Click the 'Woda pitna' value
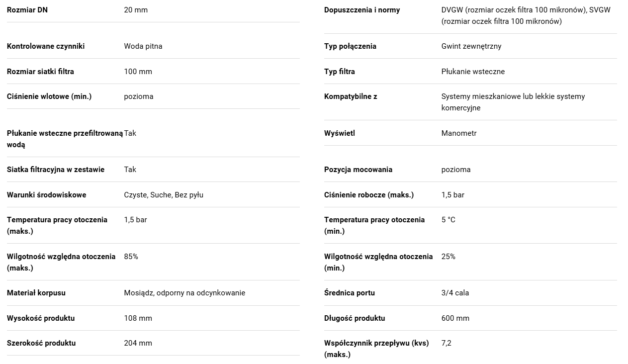Image resolution: width=628 pixels, height=364 pixels. click(143, 46)
